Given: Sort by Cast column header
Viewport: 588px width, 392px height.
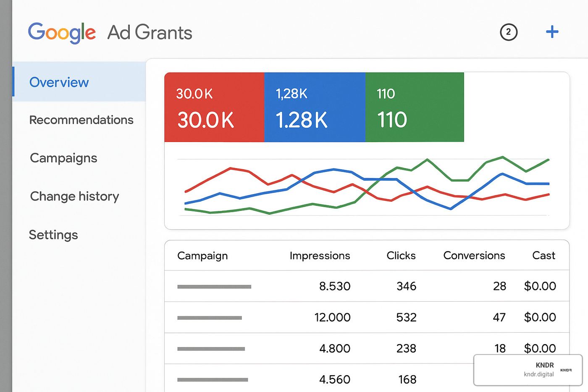Looking at the screenshot, I should point(543,255).
